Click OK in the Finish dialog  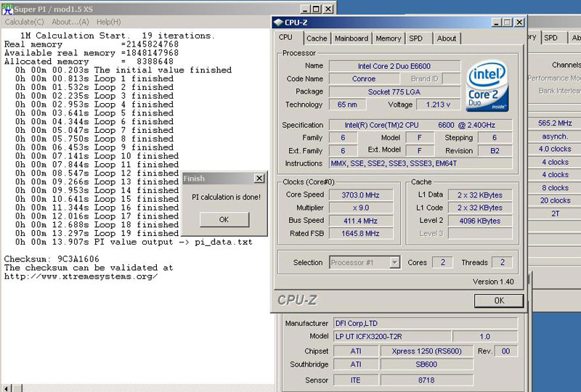point(224,220)
